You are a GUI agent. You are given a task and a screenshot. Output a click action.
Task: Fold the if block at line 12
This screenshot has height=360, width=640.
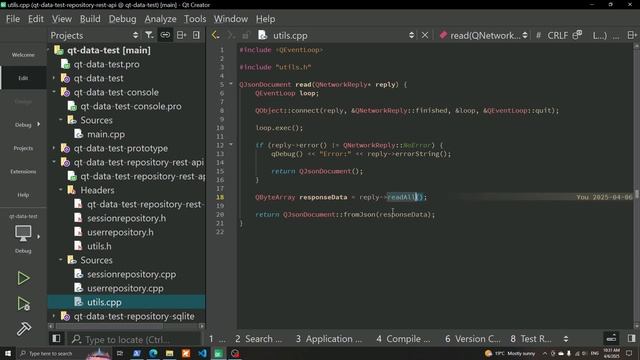231,144
